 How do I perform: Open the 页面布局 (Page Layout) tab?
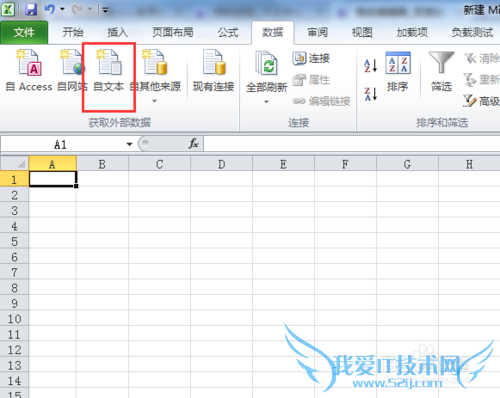click(173, 32)
